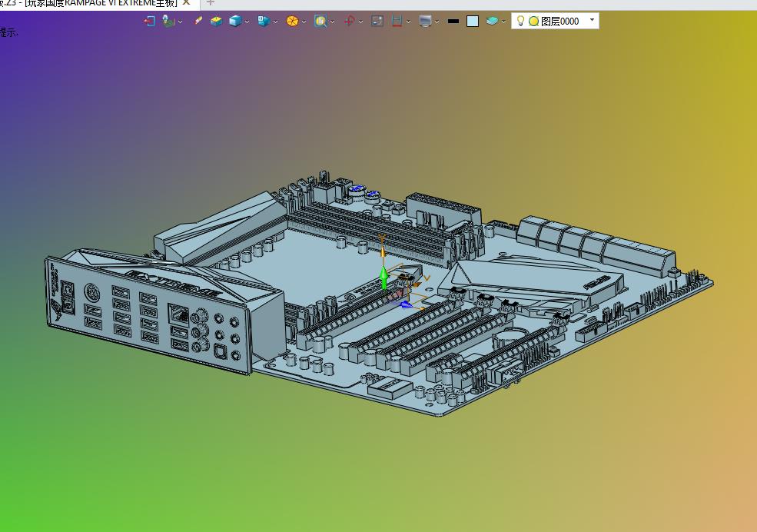This screenshot has width=757, height=532.
Task: Click the yellow circle layer color icon
Action: pyautogui.click(x=533, y=22)
